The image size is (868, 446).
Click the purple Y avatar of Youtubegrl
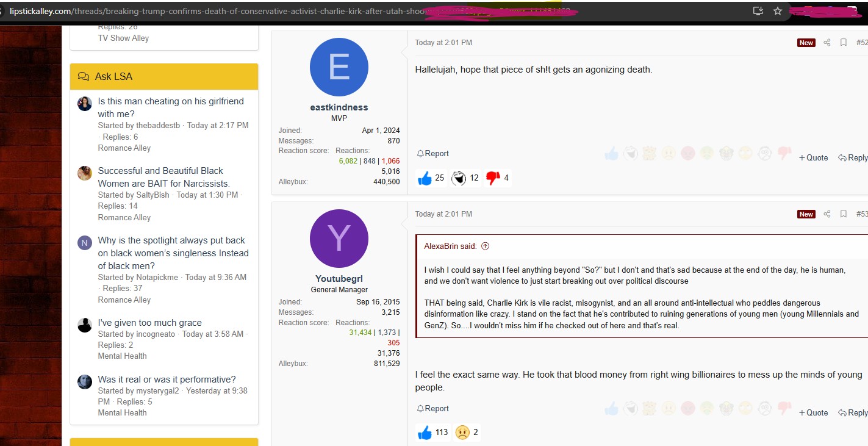pos(339,239)
